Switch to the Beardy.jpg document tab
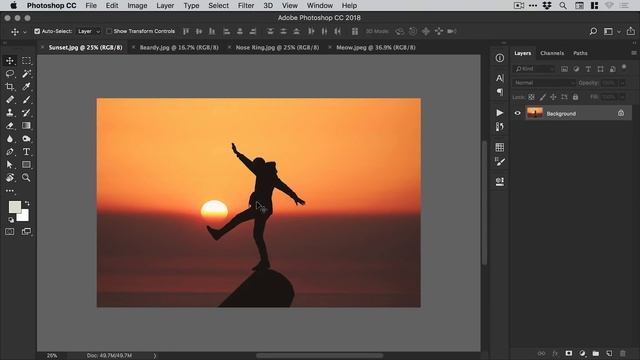The height and width of the screenshot is (360, 640). click(179, 47)
